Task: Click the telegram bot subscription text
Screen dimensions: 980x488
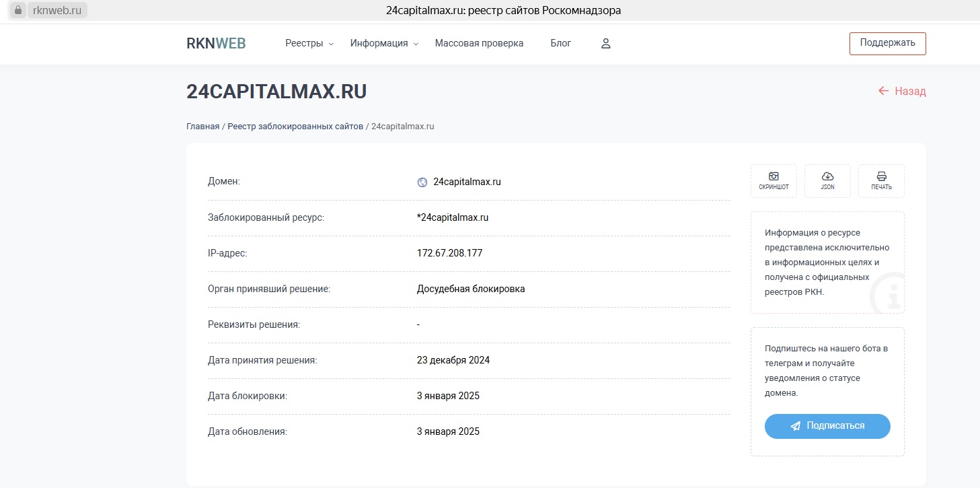Action: click(827, 370)
